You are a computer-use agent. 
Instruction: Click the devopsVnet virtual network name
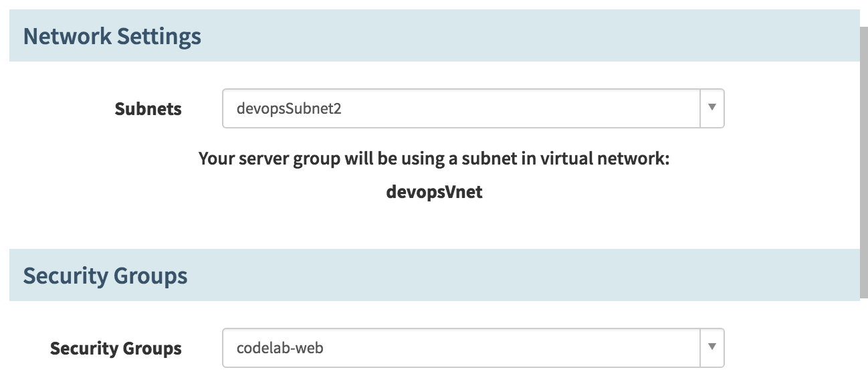click(x=434, y=193)
